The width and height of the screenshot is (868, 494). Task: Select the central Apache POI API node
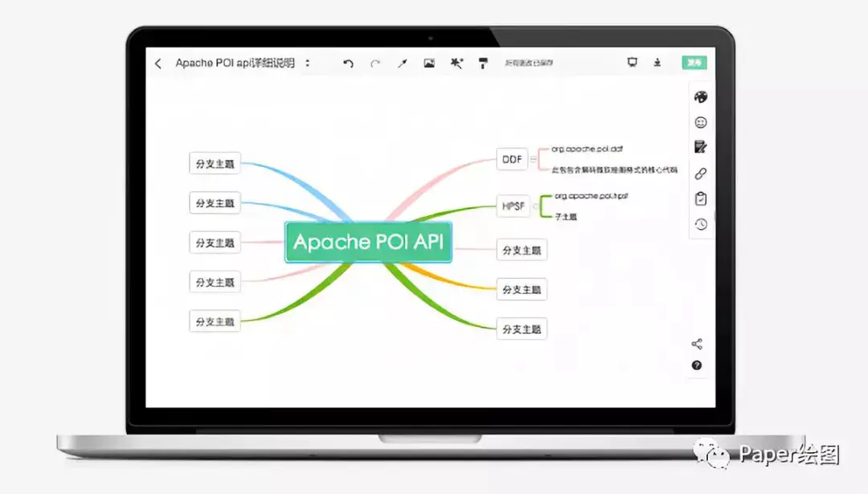(x=368, y=242)
